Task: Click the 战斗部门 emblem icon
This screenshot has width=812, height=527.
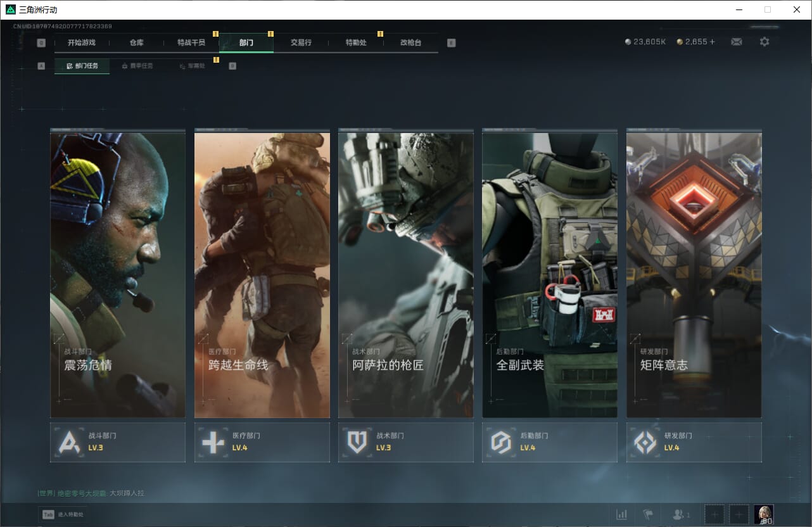Action: (x=69, y=442)
